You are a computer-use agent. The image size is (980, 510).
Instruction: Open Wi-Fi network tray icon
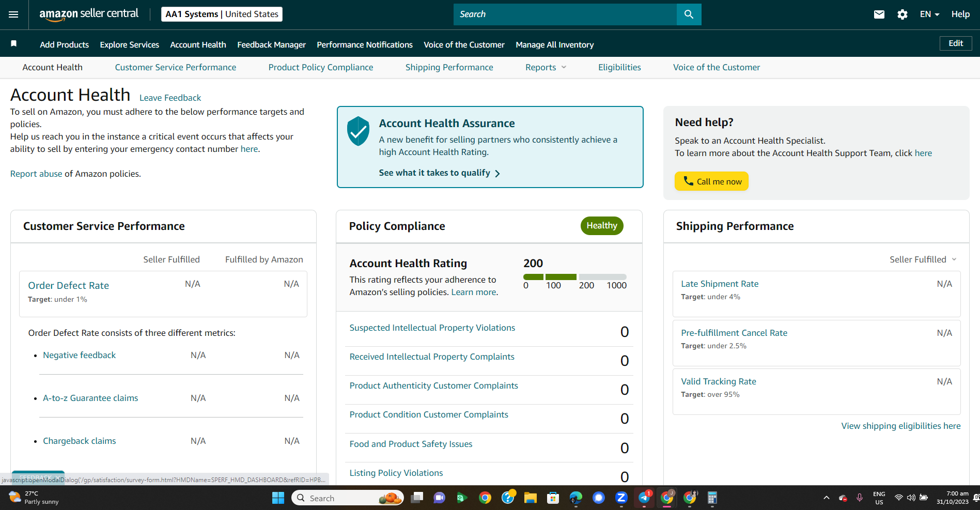(x=899, y=498)
